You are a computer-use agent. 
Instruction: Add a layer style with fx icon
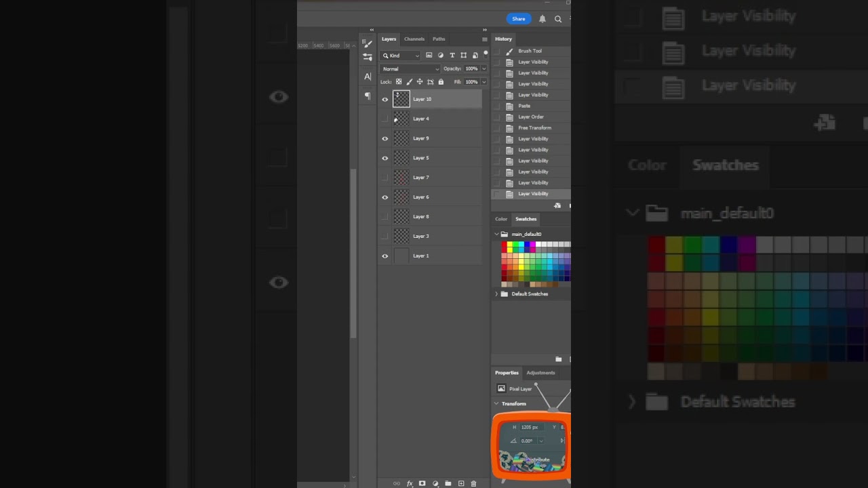tap(410, 483)
